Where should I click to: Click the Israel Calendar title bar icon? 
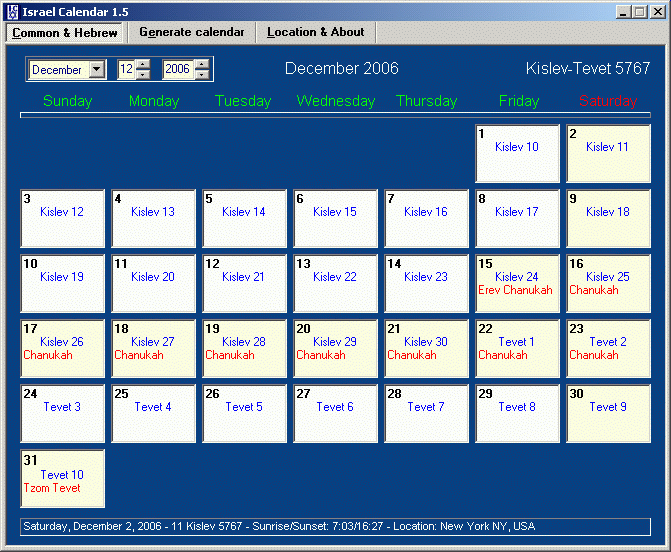click(13, 12)
